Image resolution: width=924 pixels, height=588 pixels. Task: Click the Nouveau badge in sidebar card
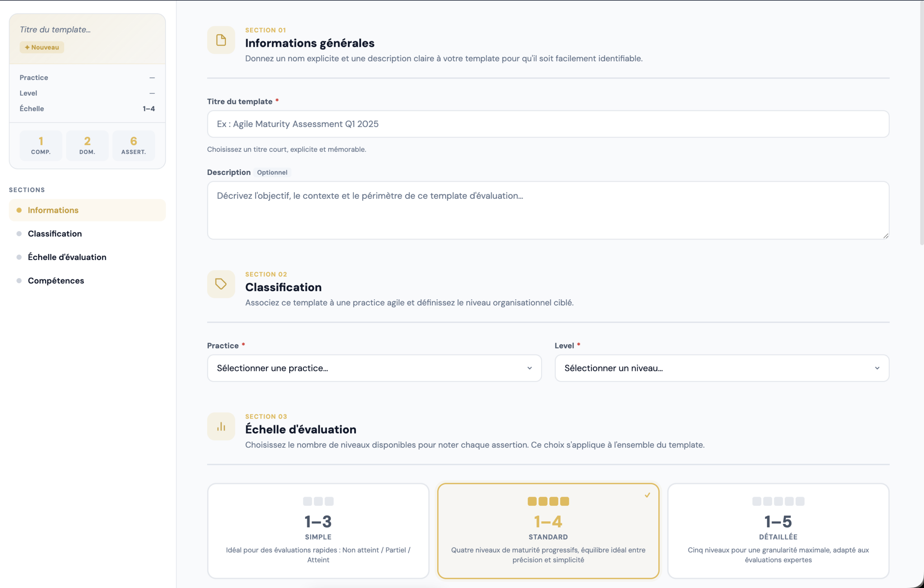click(x=42, y=47)
